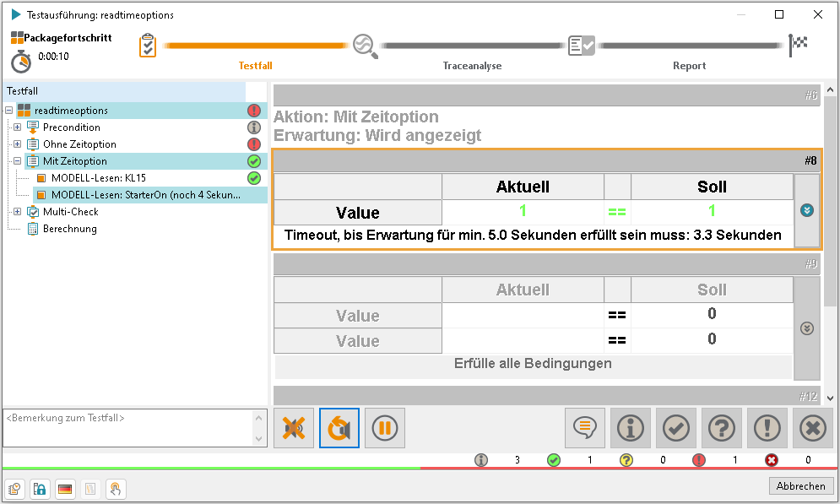Click the repeat speech output button
This screenshot has width=840, height=504.
[339, 428]
